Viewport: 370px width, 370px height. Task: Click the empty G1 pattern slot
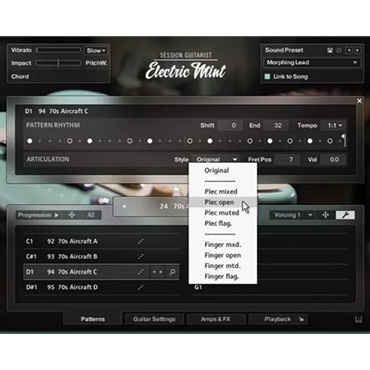click(x=270, y=287)
